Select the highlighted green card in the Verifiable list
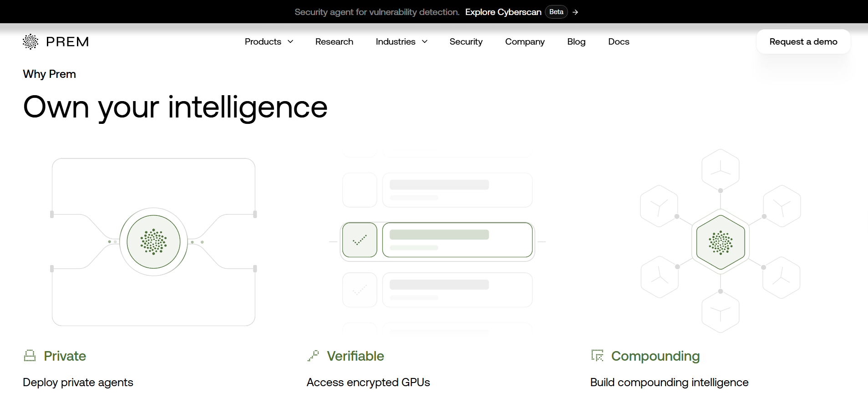The height and width of the screenshot is (393, 868). [457, 240]
